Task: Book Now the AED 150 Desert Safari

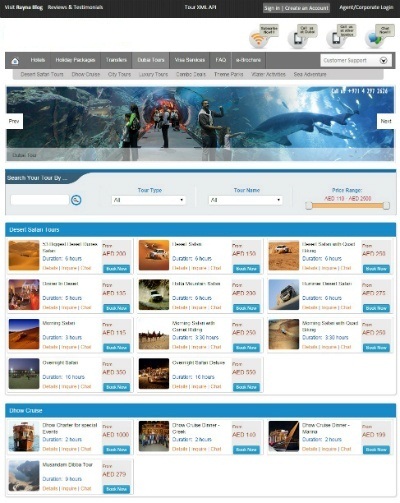Action: pyautogui.click(x=246, y=269)
